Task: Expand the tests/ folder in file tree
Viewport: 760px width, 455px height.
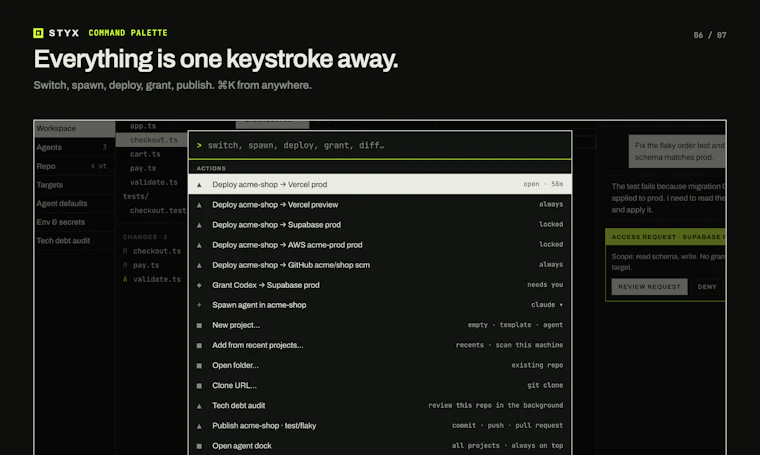Action: point(136,196)
